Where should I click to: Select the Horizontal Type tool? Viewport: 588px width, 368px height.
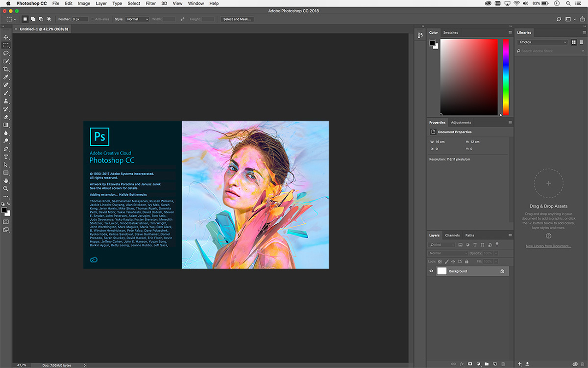click(x=6, y=157)
